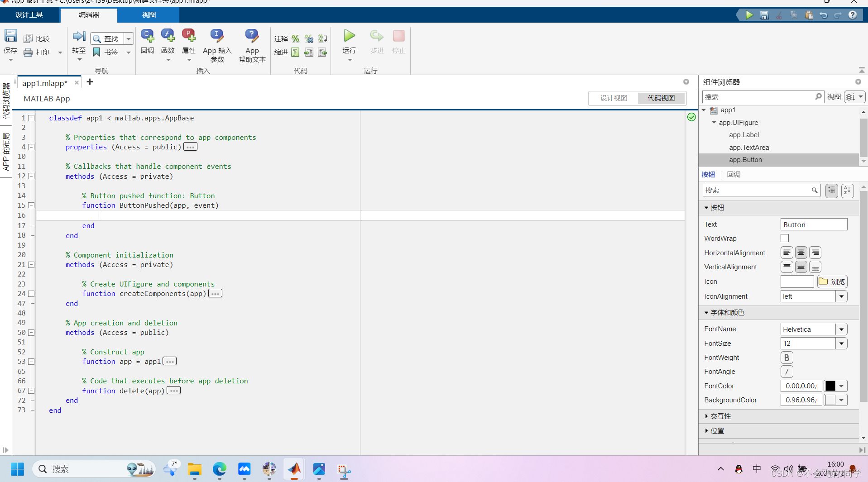The width and height of the screenshot is (868, 482).
Task: Insert a Callback (回调)
Action: pyautogui.click(x=147, y=42)
